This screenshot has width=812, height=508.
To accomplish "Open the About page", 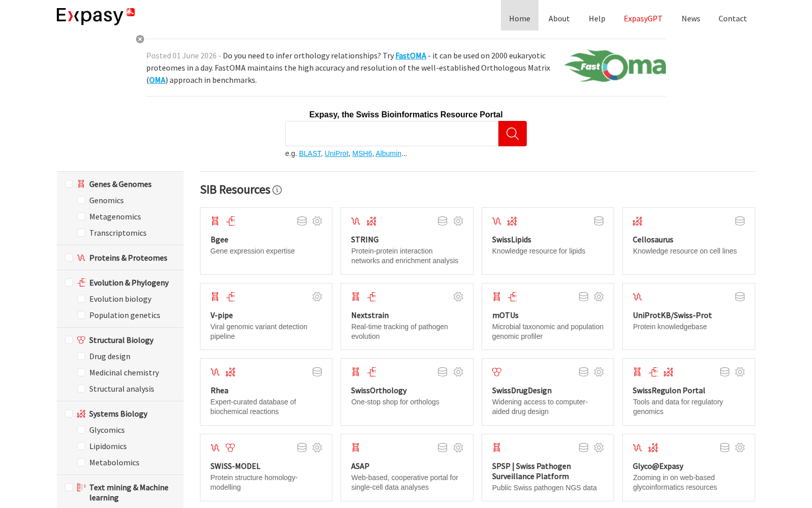I will (559, 18).
